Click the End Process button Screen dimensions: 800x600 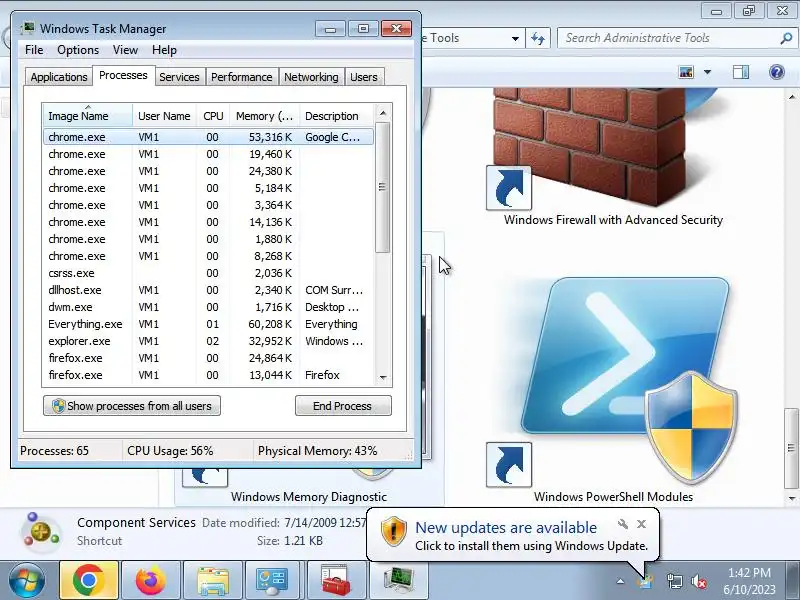click(343, 406)
